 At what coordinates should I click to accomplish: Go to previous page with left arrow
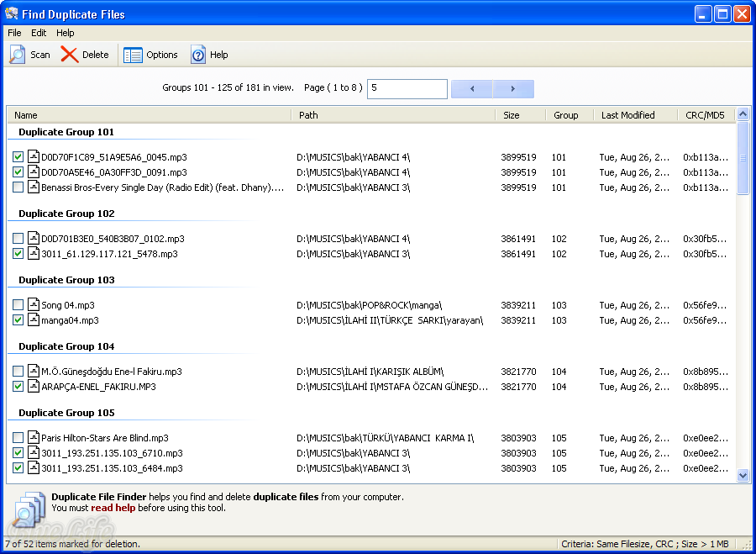[x=472, y=89]
